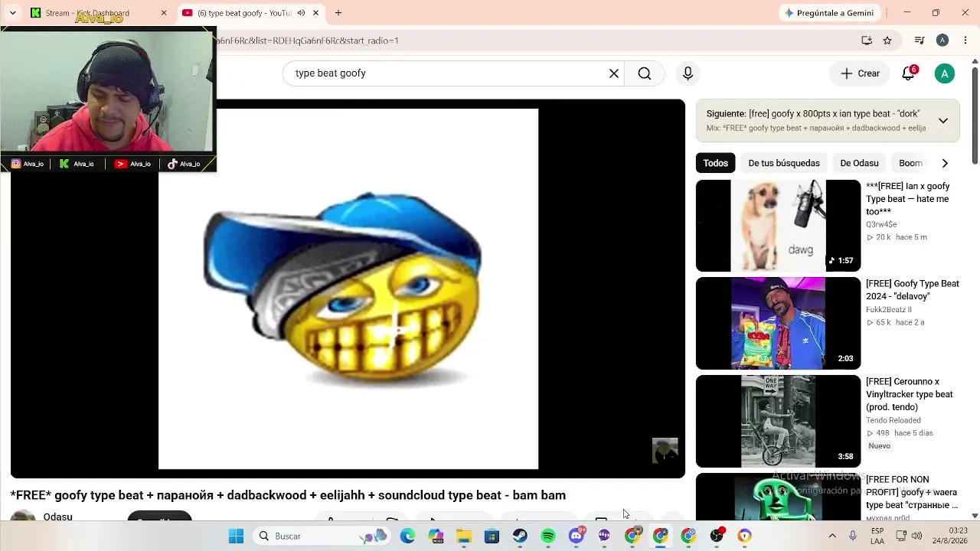The image size is (980, 551).
Task: Click the system tray microphone icon
Action: point(853,536)
